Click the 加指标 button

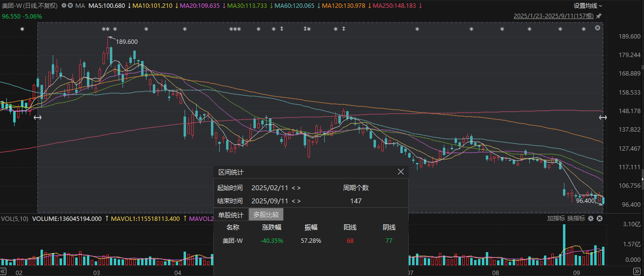click(x=556, y=218)
